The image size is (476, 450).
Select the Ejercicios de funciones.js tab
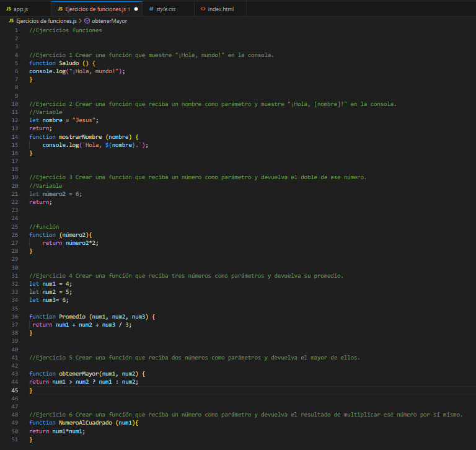pos(97,9)
